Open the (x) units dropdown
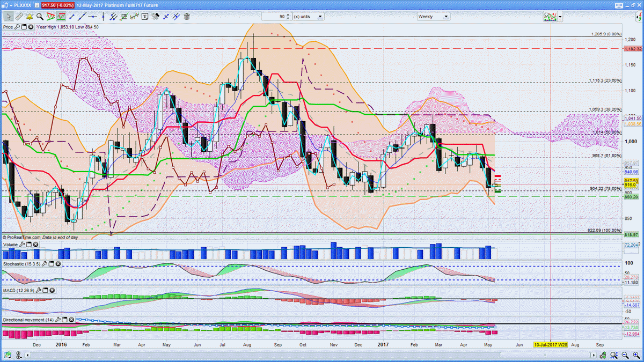Viewport: 644px width, 362px height. (x=308, y=17)
